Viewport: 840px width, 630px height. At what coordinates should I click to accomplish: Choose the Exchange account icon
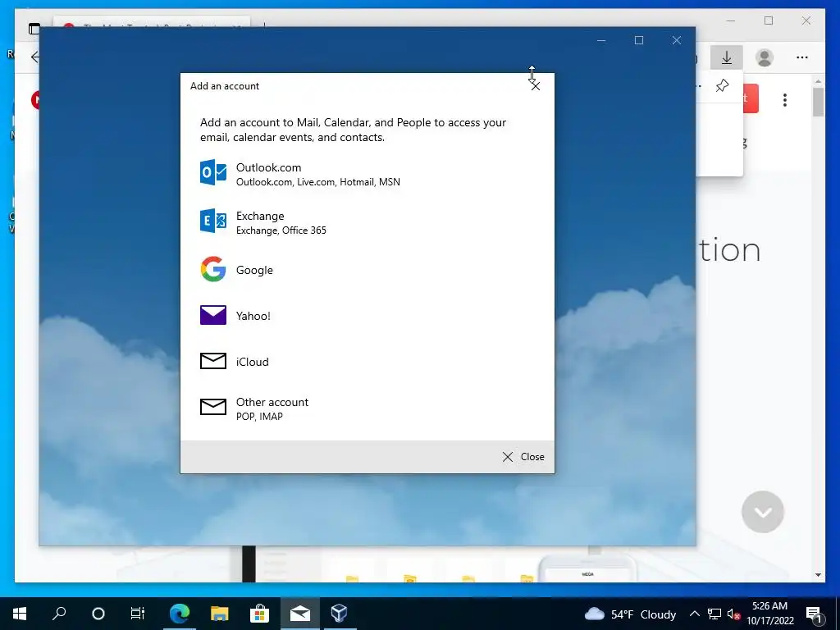(212, 221)
